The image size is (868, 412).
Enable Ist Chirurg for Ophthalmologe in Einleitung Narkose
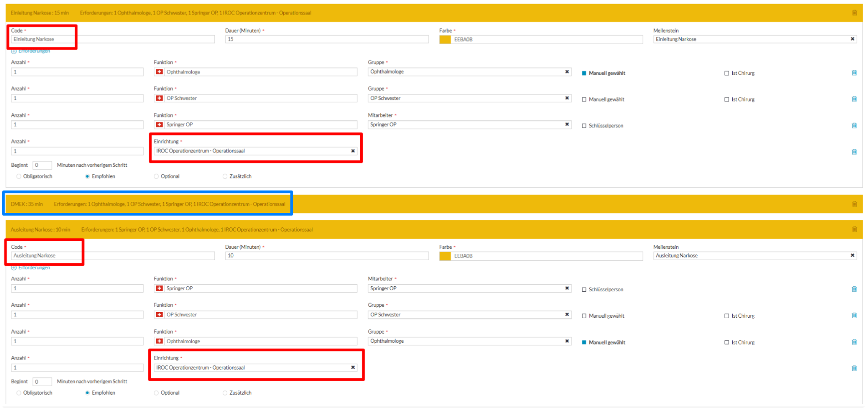(x=726, y=73)
